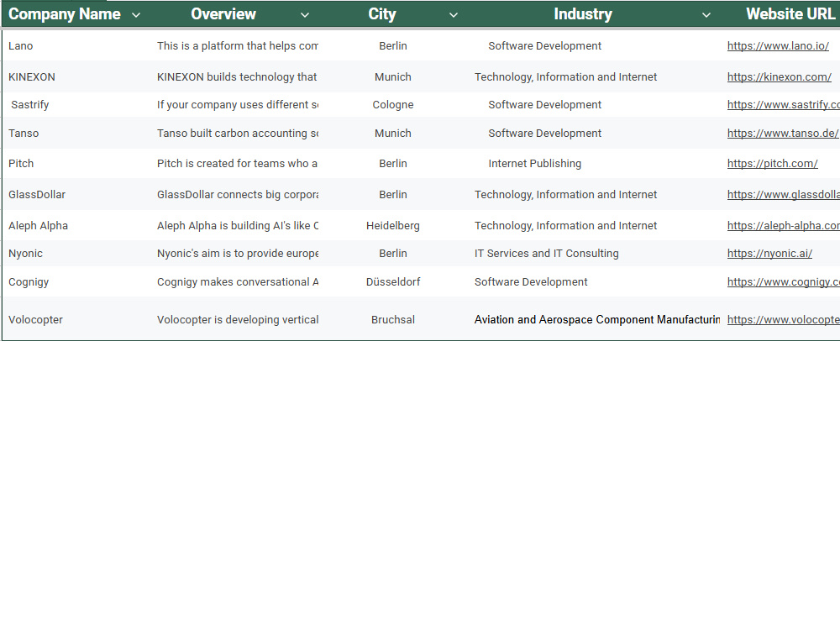This screenshot has height=630, width=840.
Task: Select the Heidelberg city cell
Action: [x=392, y=226]
